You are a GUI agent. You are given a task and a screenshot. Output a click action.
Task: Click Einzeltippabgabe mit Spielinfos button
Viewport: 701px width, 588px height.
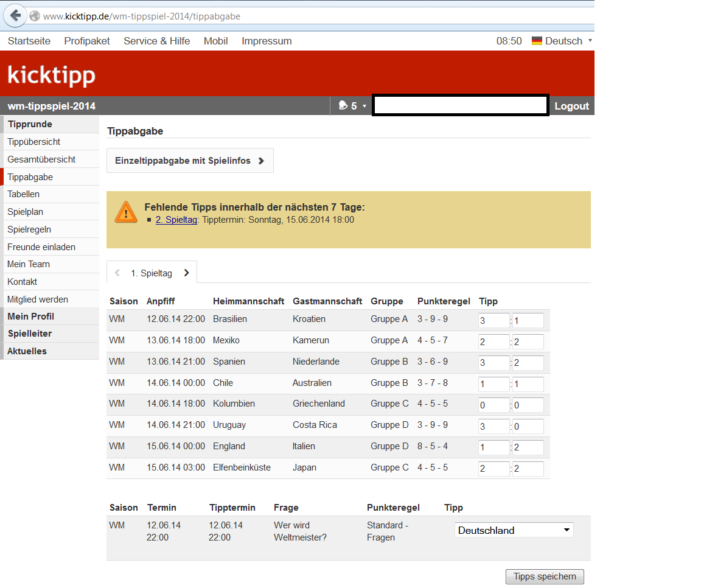click(x=189, y=161)
